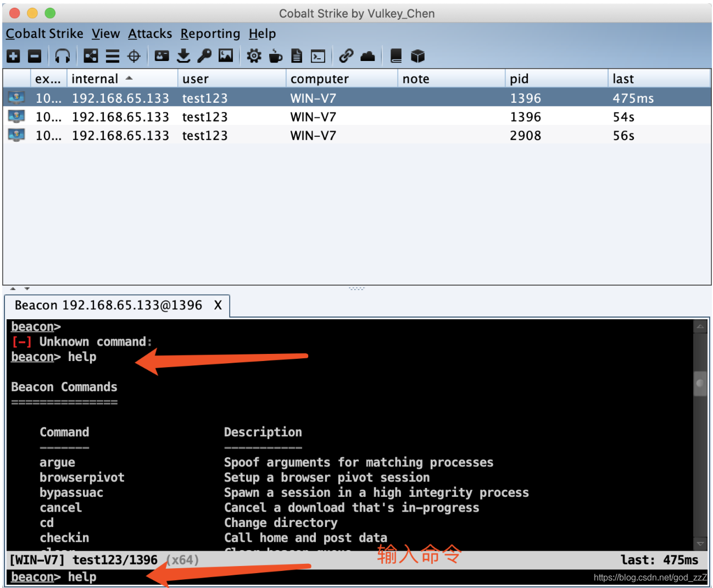Click 'last: 475ms' in the status bar

pos(659,560)
